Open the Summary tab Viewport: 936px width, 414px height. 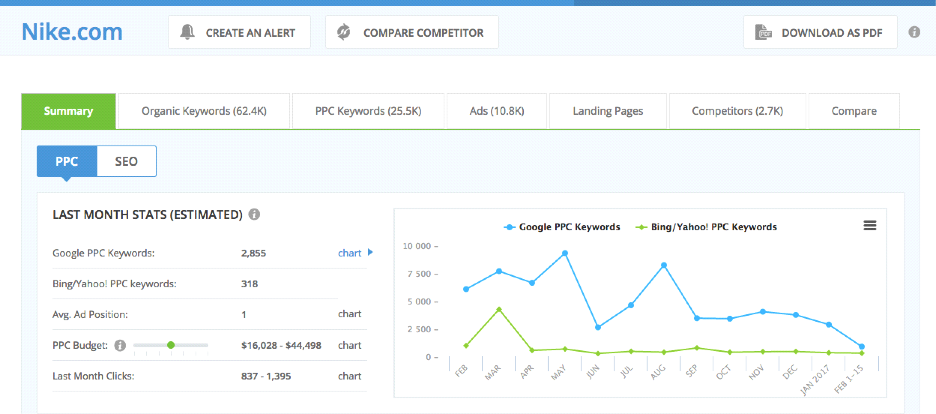coord(69,111)
